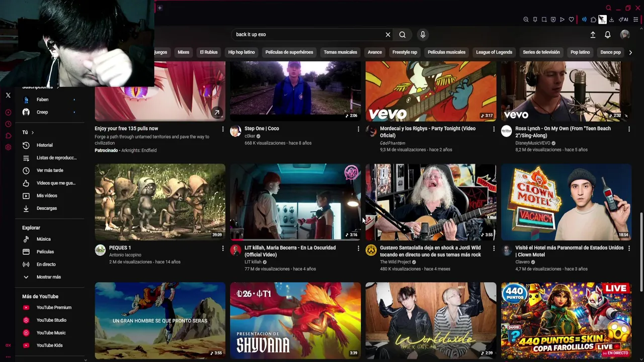The image size is (644, 362).
Task: Expand the Tú section chevron
Action: (x=32, y=132)
